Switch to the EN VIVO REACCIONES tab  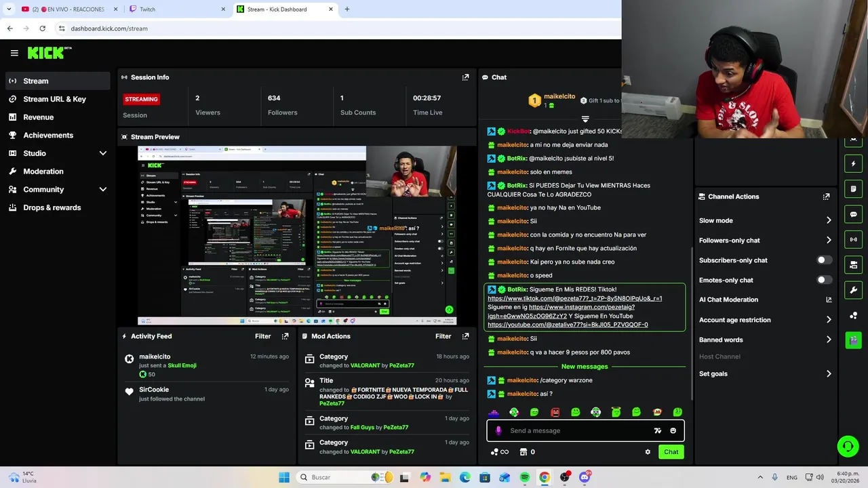pyautogui.click(x=68, y=9)
